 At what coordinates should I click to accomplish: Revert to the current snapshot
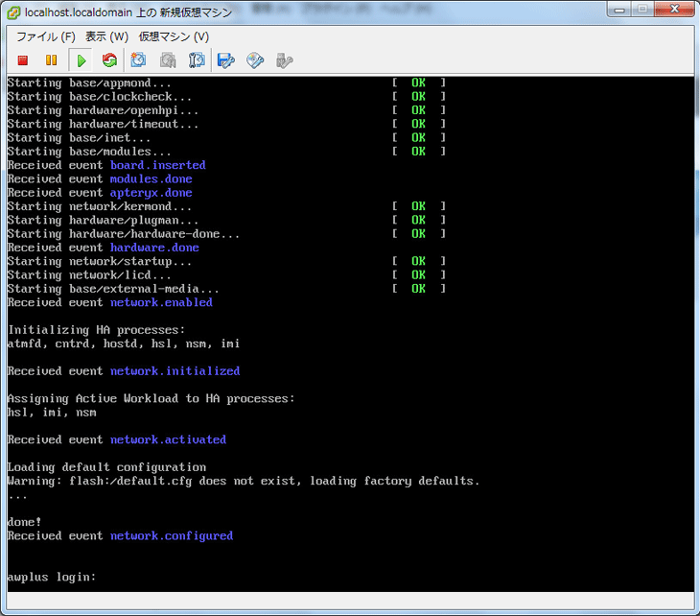(168, 60)
